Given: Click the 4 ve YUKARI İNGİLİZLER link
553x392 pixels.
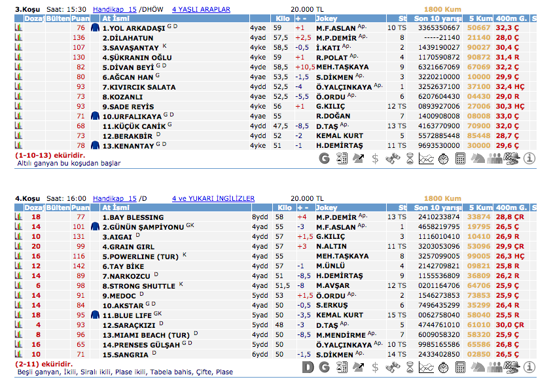Looking at the screenshot, I should click(213, 198).
